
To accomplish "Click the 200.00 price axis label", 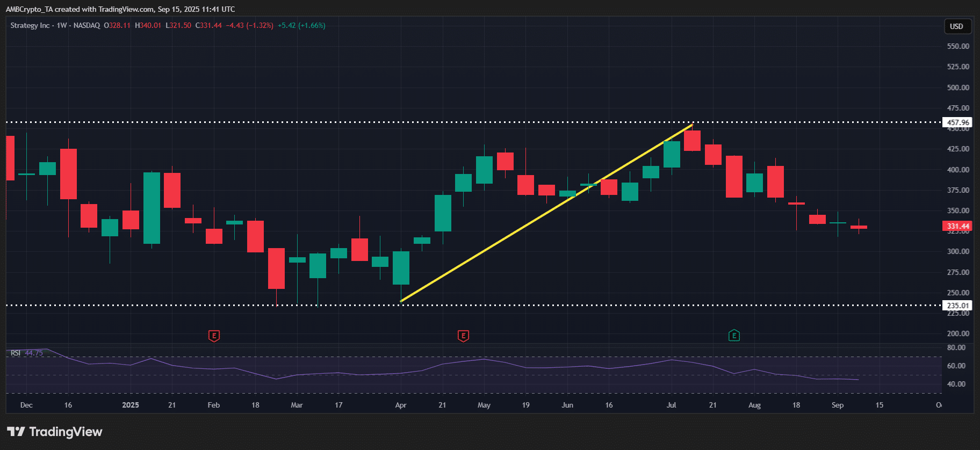I will point(958,333).
